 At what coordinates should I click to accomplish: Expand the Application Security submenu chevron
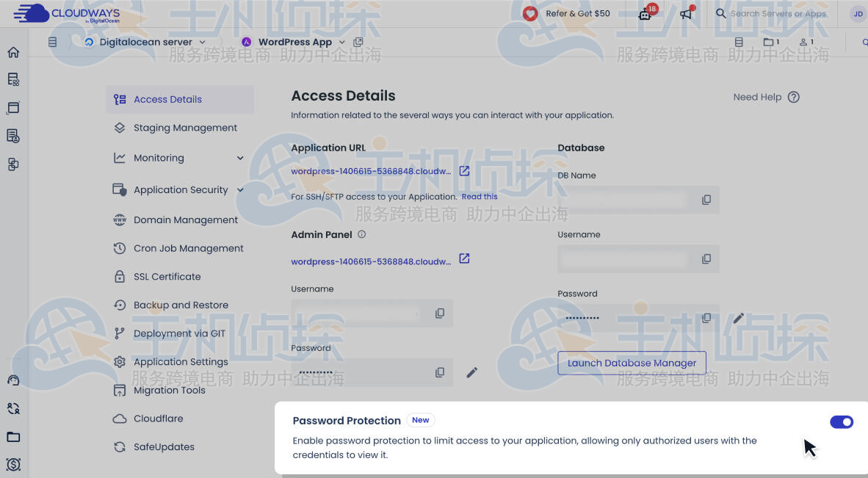point(240,189)
